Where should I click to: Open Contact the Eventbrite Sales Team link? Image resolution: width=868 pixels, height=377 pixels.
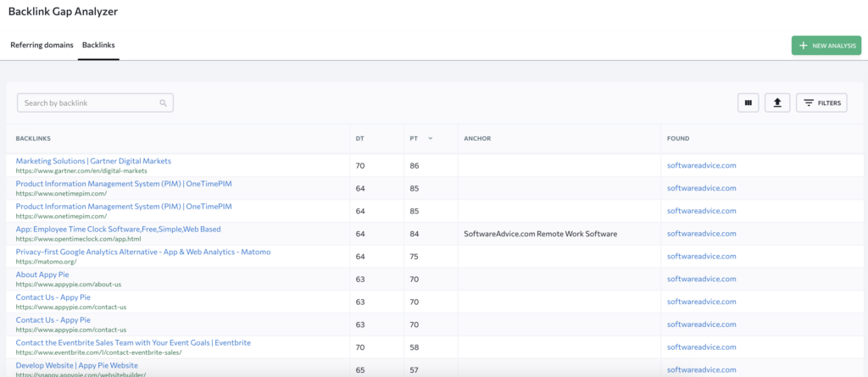click(x=133, y=342)
